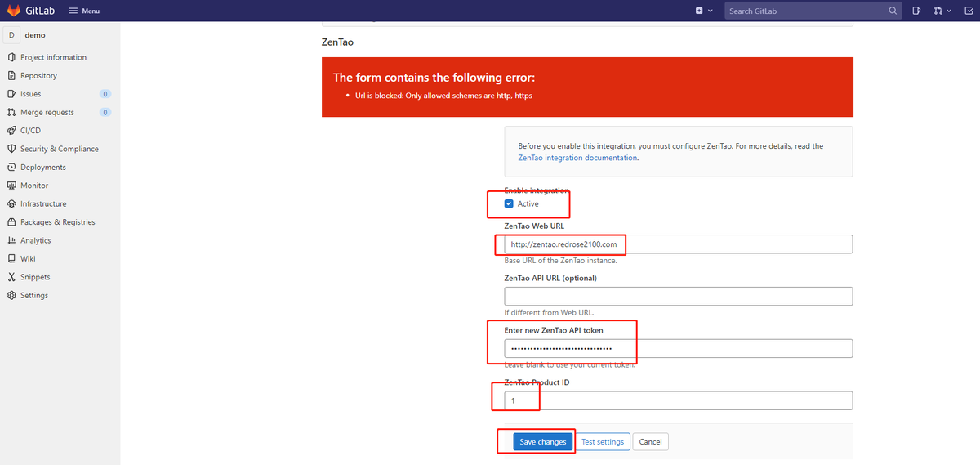Click the GitLab fox logo
The width and height of the screenshot is (980, 465).
(x=15, y=11)
